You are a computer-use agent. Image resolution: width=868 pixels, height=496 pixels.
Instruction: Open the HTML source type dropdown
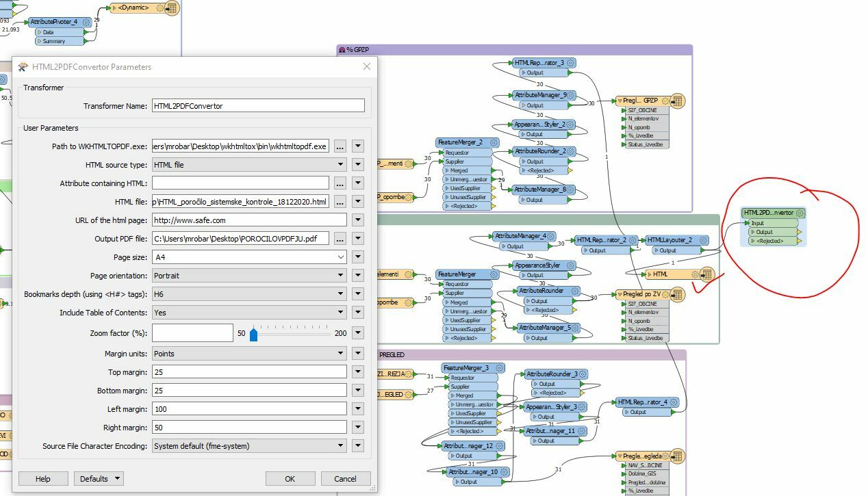249,165
